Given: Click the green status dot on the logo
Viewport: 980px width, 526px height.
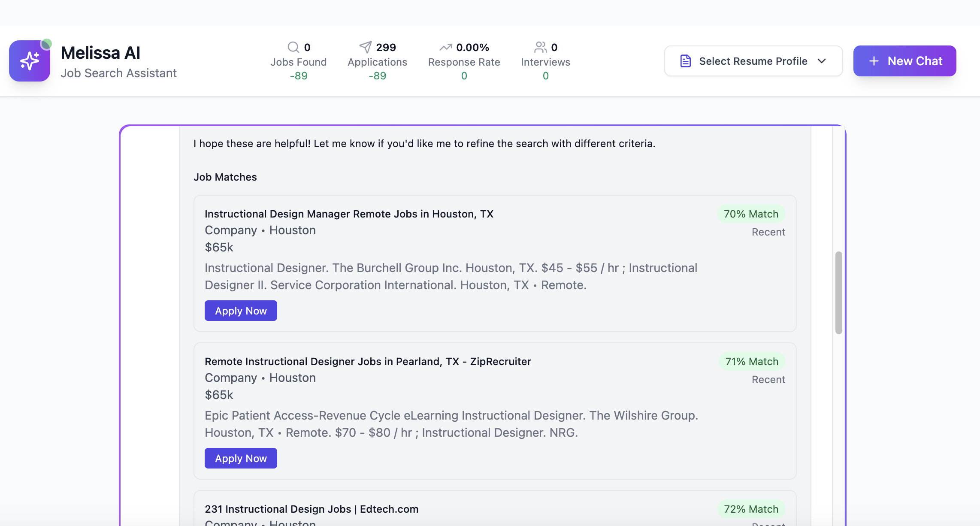Looking at the screenshot, I should point(46,44).
